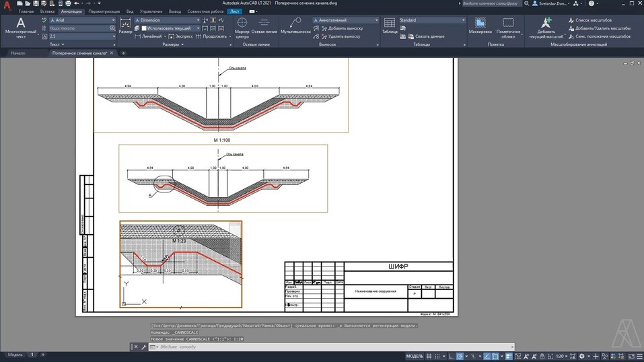Expand the Текст panel
Image resolution: width=644 pixels, height=362 pixels.
pyautogui.click(x=57, y=44)
